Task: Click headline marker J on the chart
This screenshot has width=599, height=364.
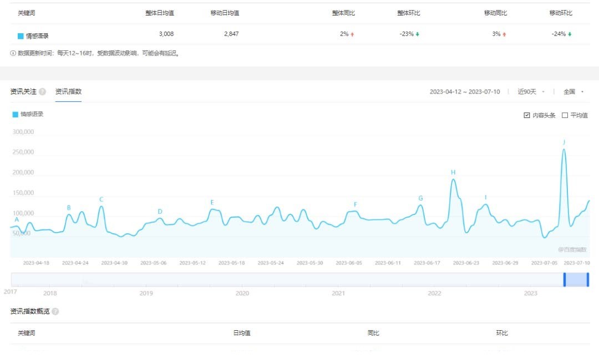Action: tap(564, 142)
